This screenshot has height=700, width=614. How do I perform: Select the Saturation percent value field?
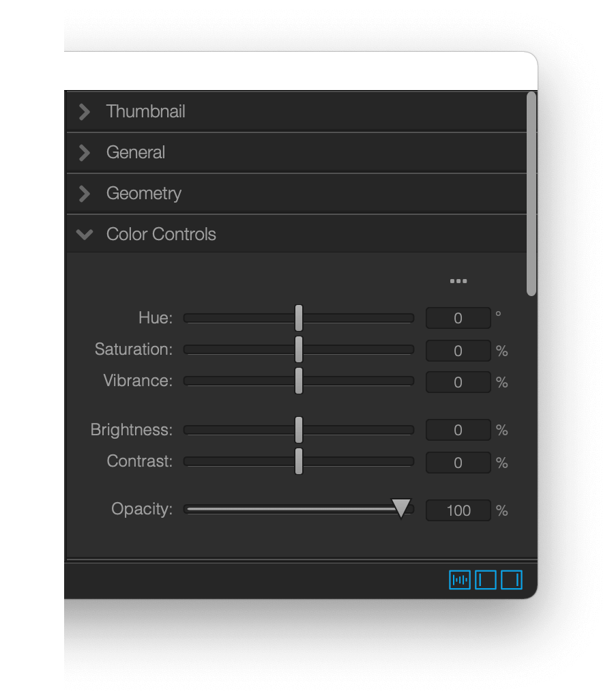coord(458,351)
